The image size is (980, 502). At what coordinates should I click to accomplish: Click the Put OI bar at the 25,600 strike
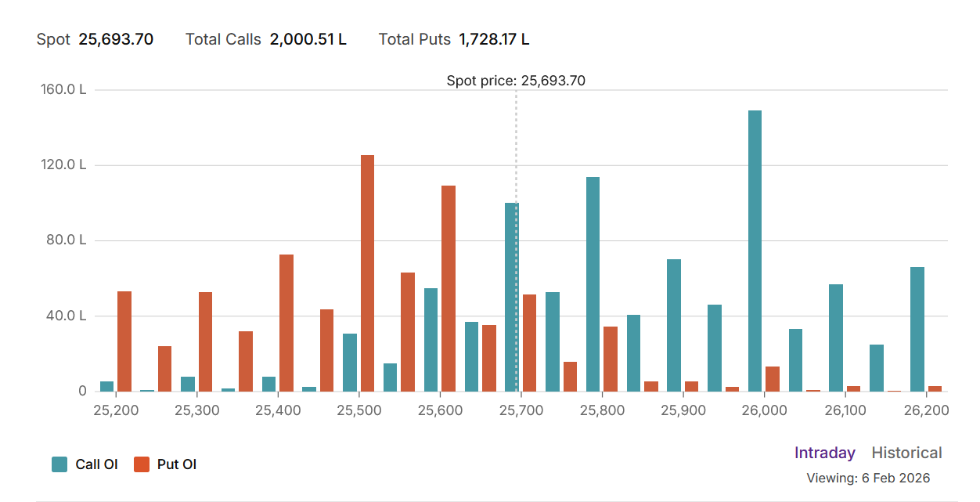tap(449, 288)
